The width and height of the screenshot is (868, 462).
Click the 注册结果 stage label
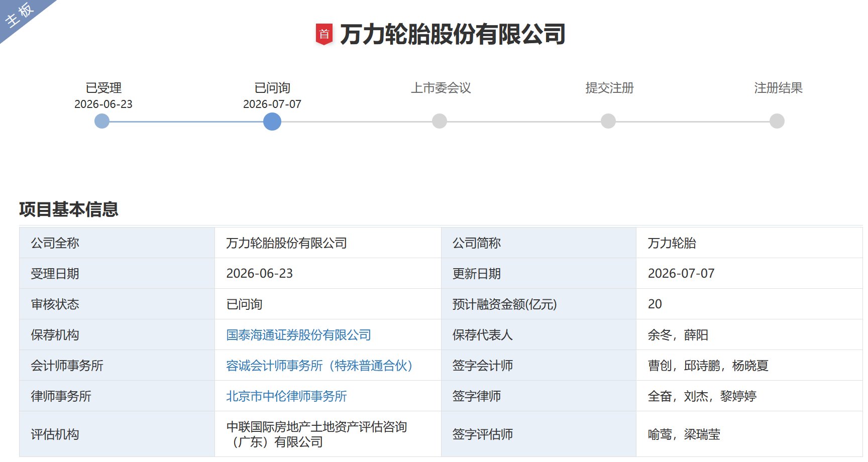(779, 88)
